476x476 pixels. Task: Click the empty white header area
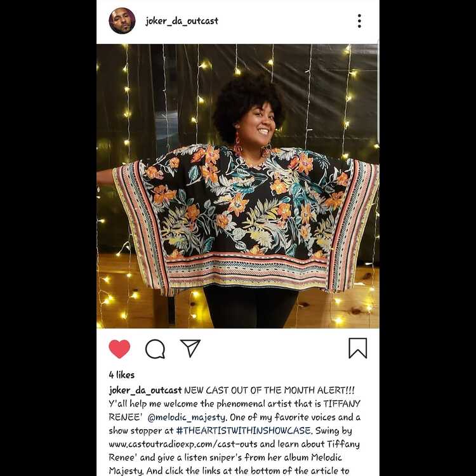(x=286, y=21)
